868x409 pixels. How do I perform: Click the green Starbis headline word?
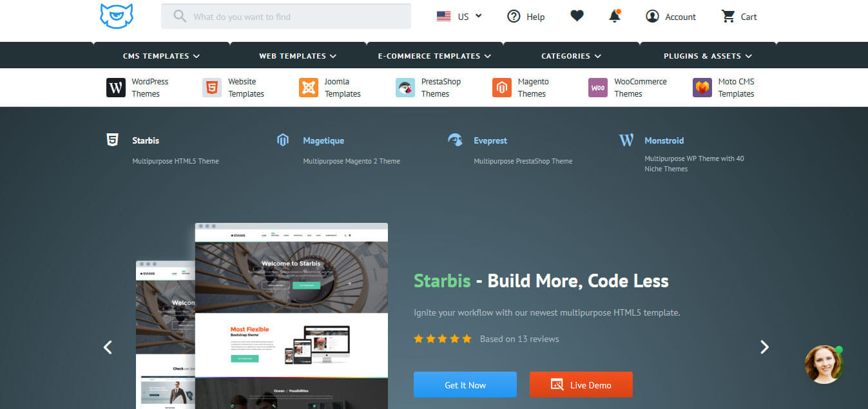pos(442,281)
